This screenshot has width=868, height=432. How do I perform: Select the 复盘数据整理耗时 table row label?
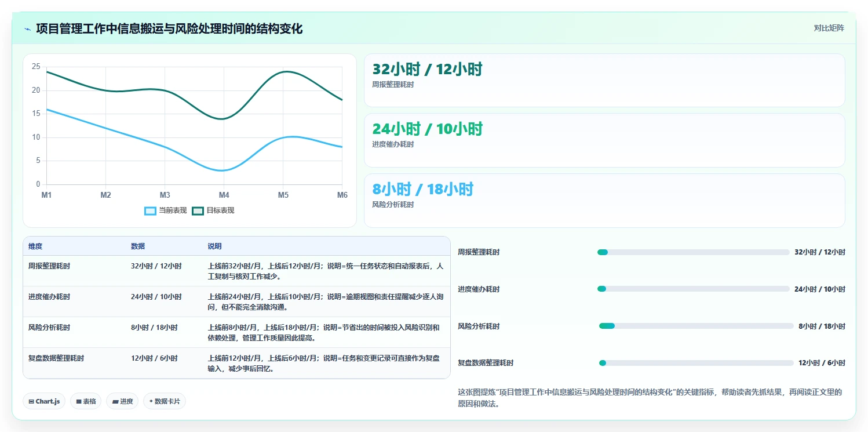pos(56,358)
